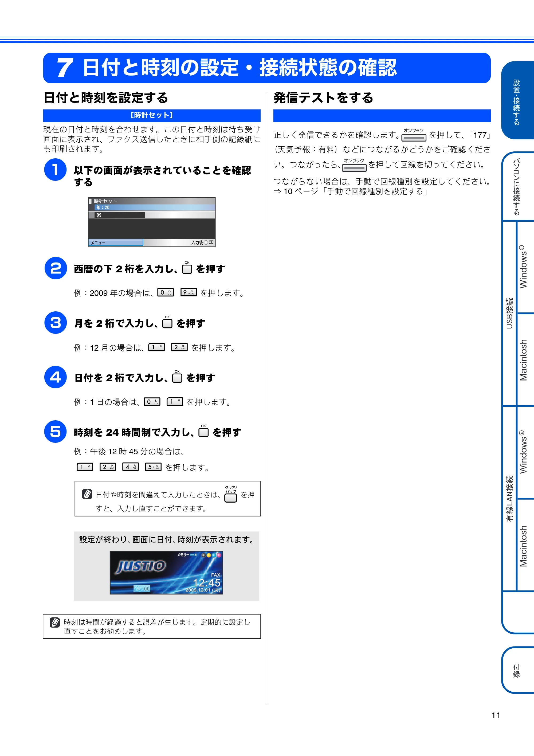Click the 0 key icon in the 1日 example
Viewport: 534px width, 756px height.
[x=152, y=402]
